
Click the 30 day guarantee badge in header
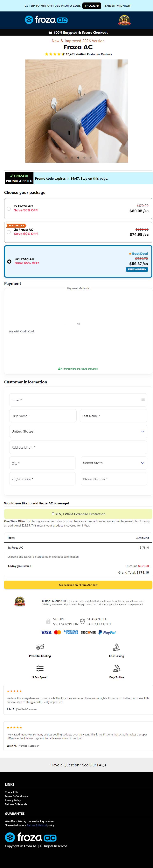(124, 20)
